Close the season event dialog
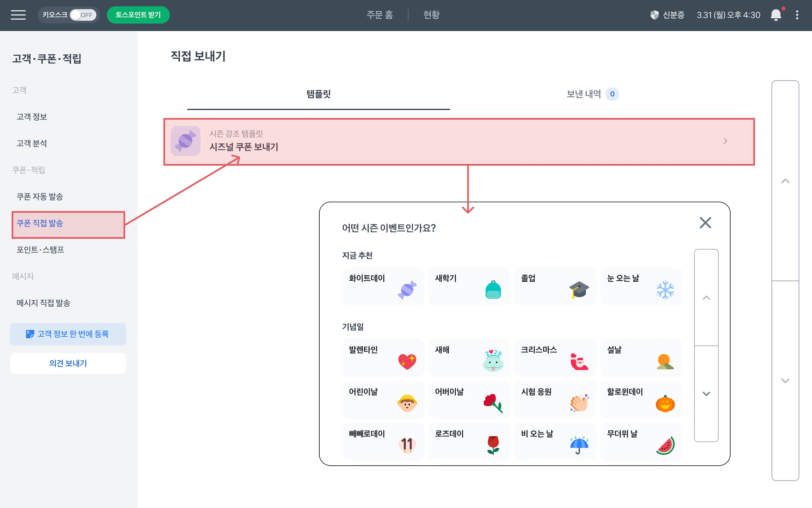Screen dimensions: 812x508 click(x=705, y=223)
